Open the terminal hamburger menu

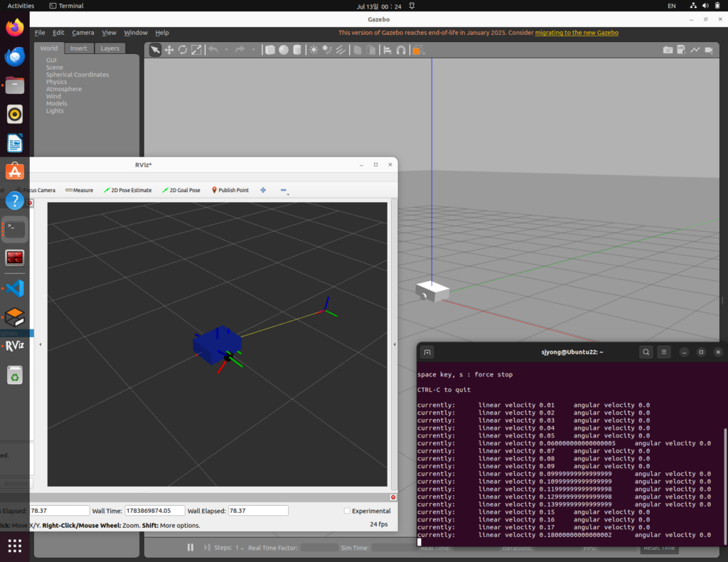pos(664,352)
